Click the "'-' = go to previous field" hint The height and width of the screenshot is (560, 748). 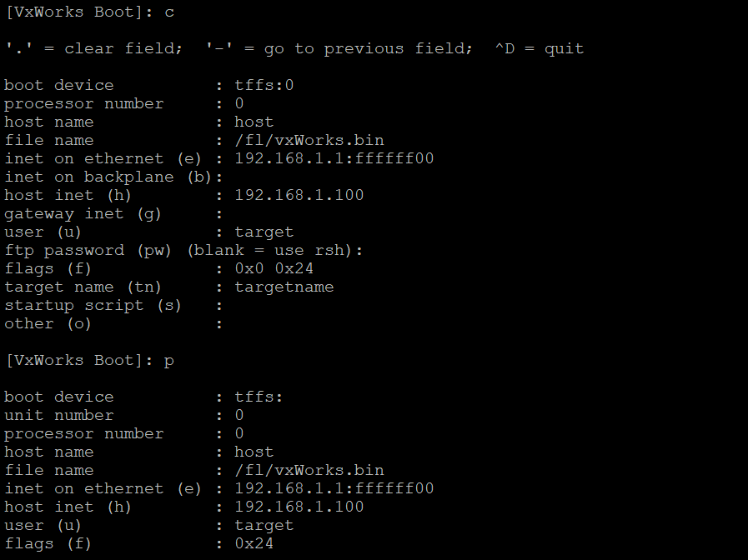pyautogui.click(x=339, y=48)
